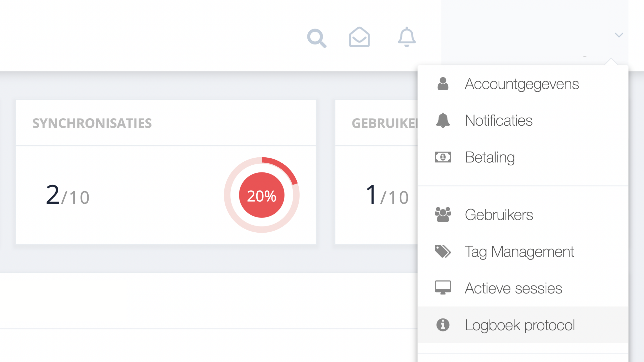This screenshot has width=644, height=362.
Task: Open Notificaties from the menu
Action: 523,120
